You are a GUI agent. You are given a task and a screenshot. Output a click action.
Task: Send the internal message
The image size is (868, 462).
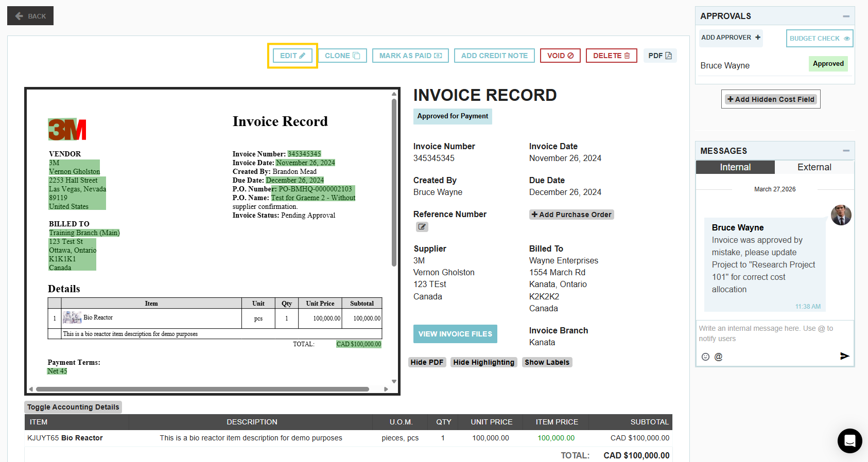(x=844, y=356)
